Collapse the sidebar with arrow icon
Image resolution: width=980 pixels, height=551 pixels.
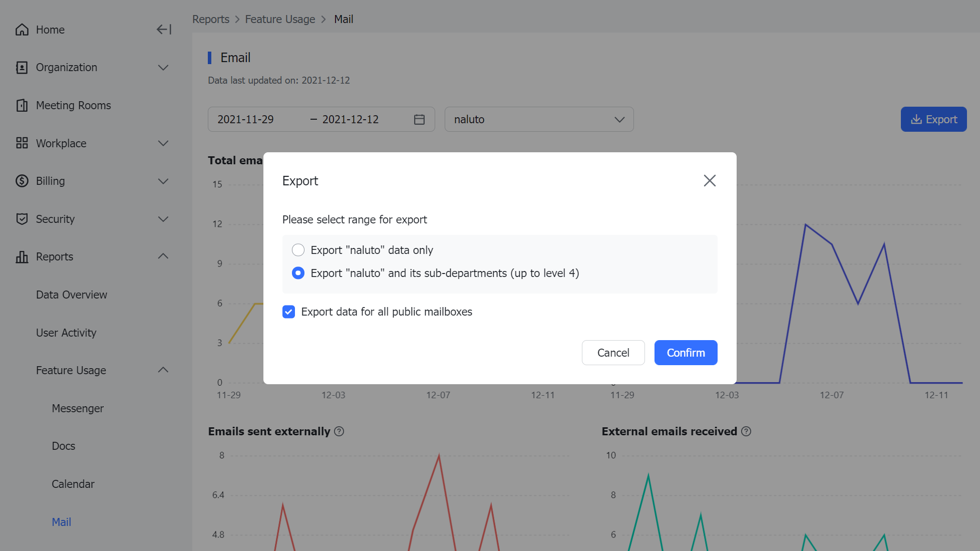click(164, 30)
